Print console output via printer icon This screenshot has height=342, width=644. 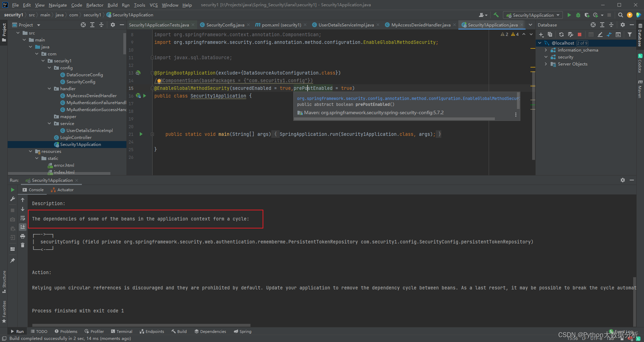pos(23,236)
